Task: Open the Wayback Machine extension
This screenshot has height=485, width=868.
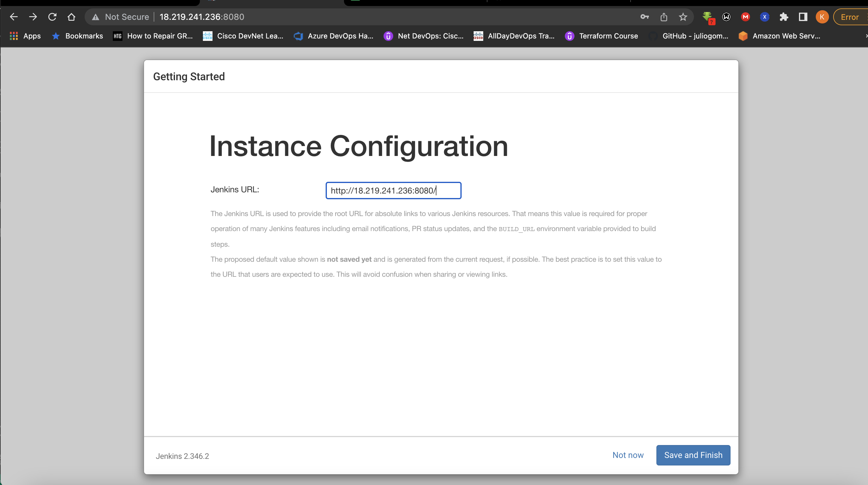Action: (x=726, y=17)
